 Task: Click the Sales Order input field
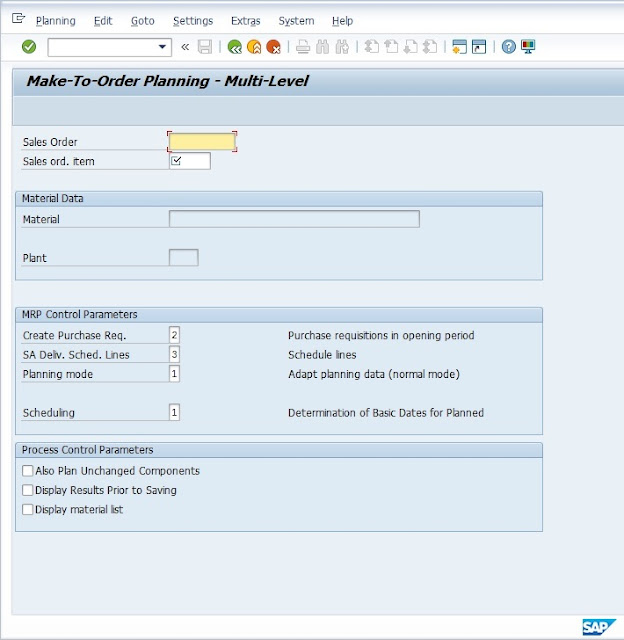click(x=202, y=142)
